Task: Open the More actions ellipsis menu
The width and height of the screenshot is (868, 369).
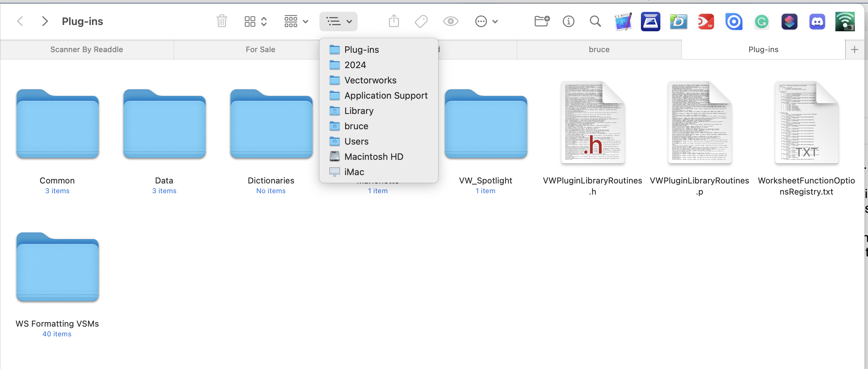Action: point(486,21)
